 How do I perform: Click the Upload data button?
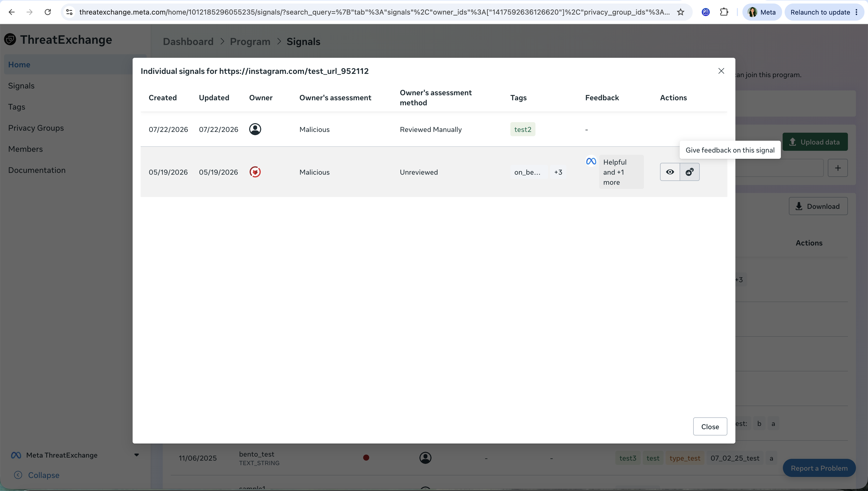[x=815, y=142]
